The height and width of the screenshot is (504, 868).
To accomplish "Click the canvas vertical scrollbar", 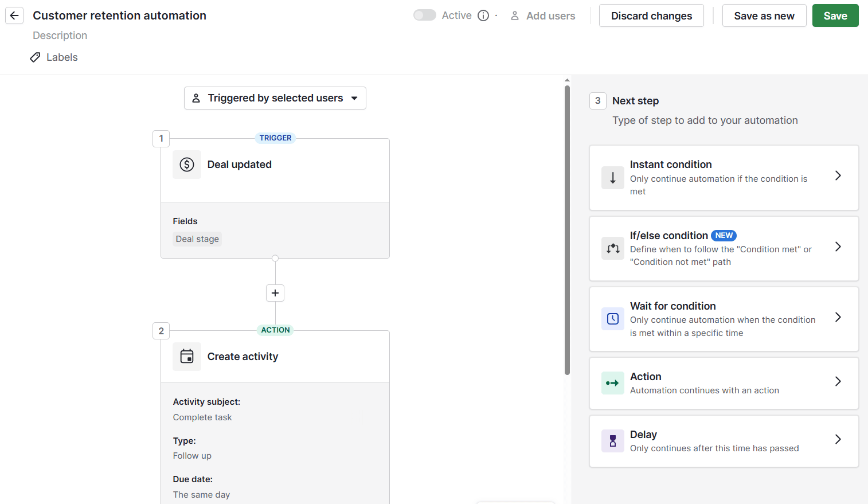I will pyautogui.click(x=567, y=229).
